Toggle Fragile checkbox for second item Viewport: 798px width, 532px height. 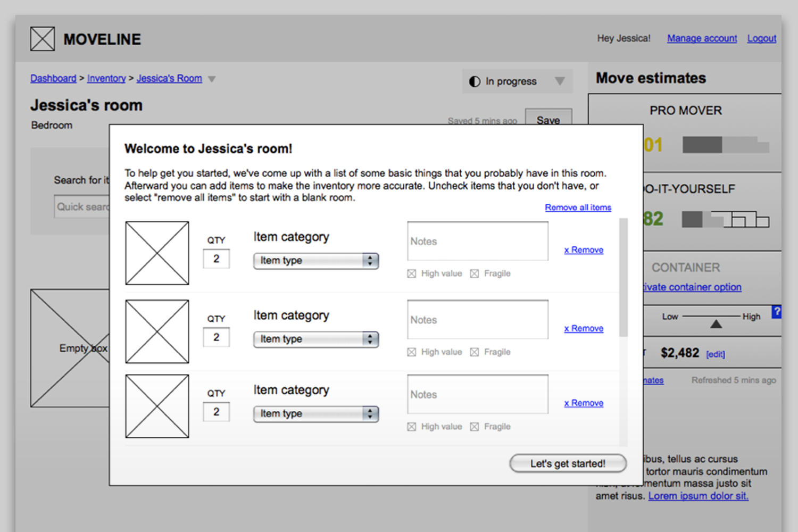click(x=475, y=352)
